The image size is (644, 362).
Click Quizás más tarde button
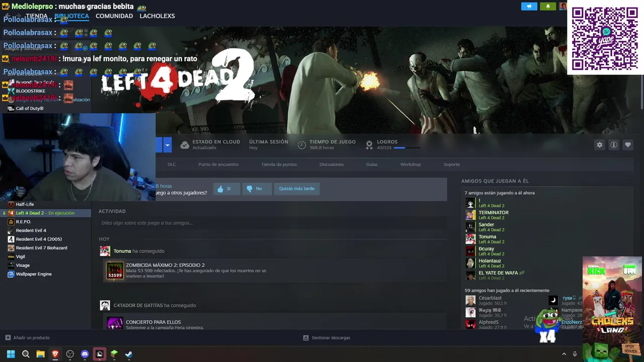click(x=297, y=189)
